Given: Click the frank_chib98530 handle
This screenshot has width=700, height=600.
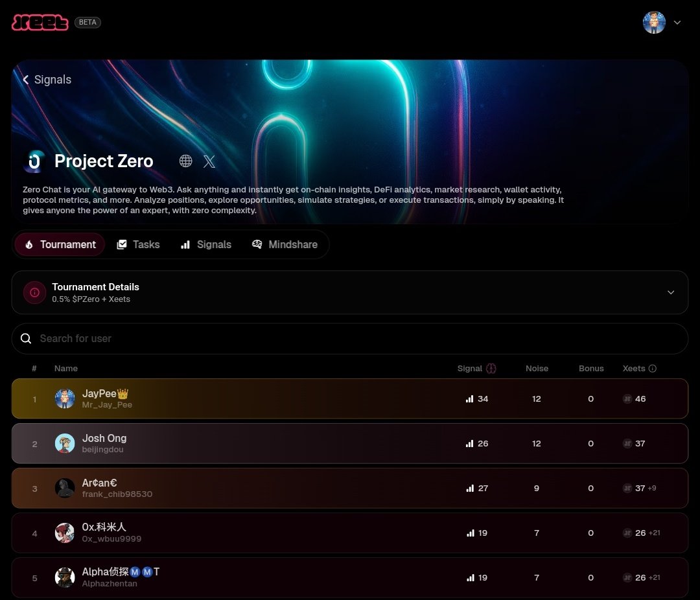Looking at the screenshot, I should tap(117, 494).
